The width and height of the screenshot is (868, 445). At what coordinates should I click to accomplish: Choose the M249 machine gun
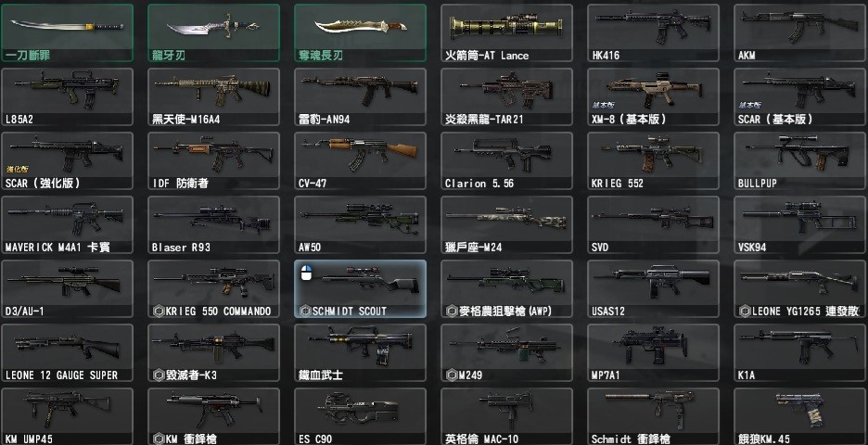(506, 352)
